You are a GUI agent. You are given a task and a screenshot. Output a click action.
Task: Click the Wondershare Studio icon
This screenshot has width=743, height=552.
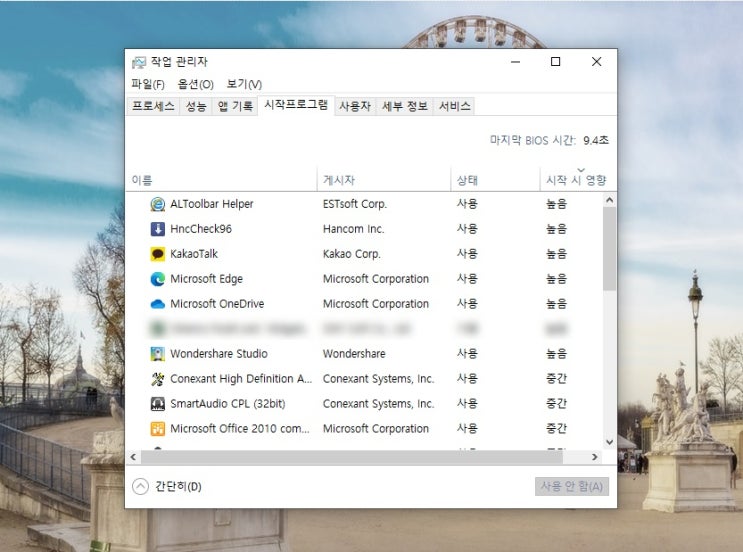coord(157,354)
